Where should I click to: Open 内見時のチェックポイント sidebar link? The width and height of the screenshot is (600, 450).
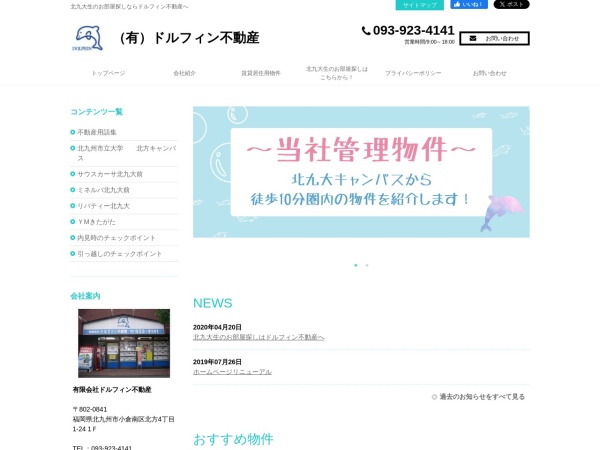[116, 238]
